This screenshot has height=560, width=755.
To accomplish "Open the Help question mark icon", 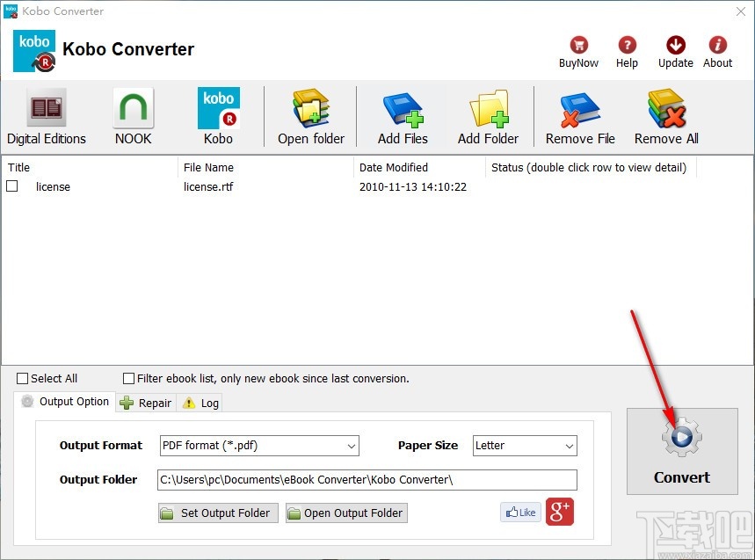I will coord(627,45).
